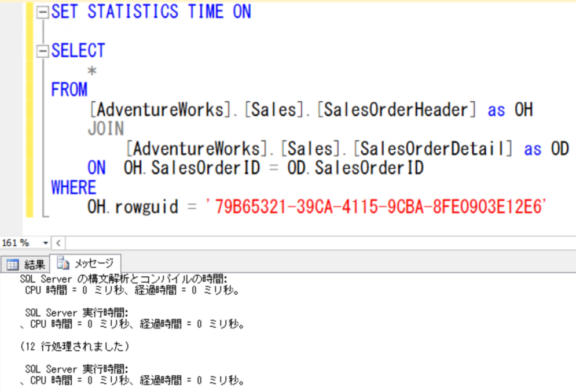Screen dimensions: 576x392
Task: Click the JOIN keyword in the query
Action: pos(104,128)
